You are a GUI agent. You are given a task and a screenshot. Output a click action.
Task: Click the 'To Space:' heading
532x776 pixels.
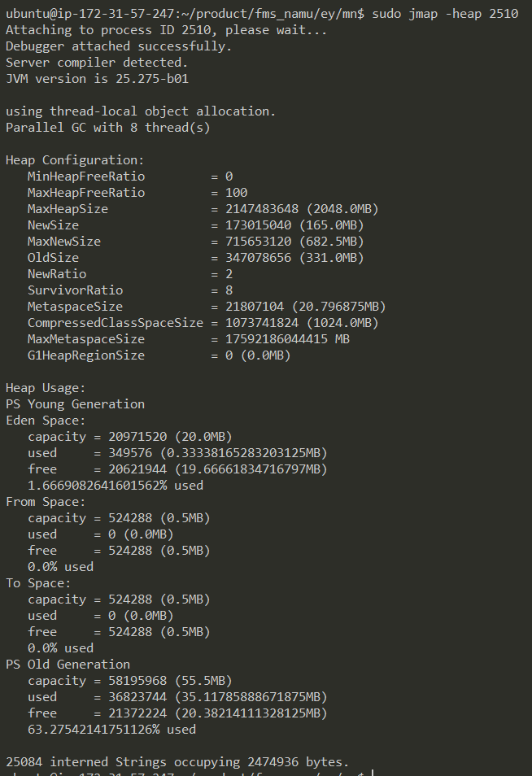pyautogui.click(x=38, y=583)
